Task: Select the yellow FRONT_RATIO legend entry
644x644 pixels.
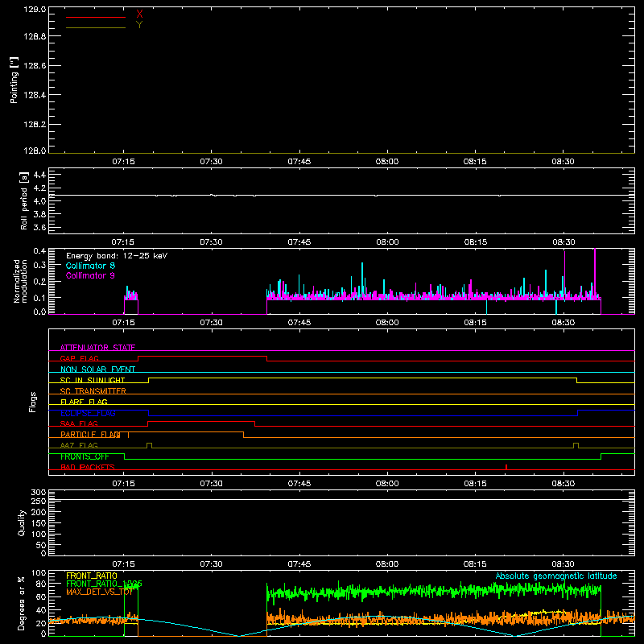Action: point(92,576)
